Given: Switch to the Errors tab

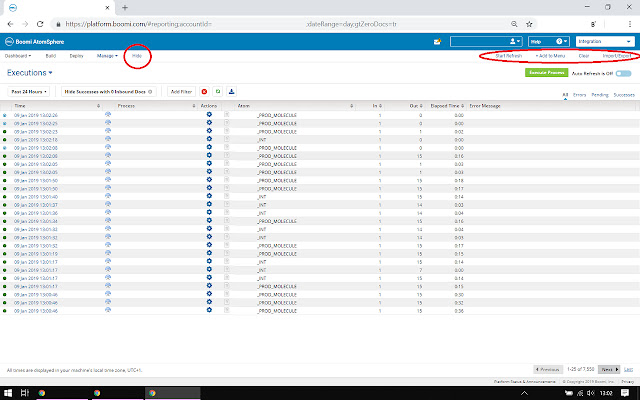Looking at the screenshot, I should (x=580, y=96).
